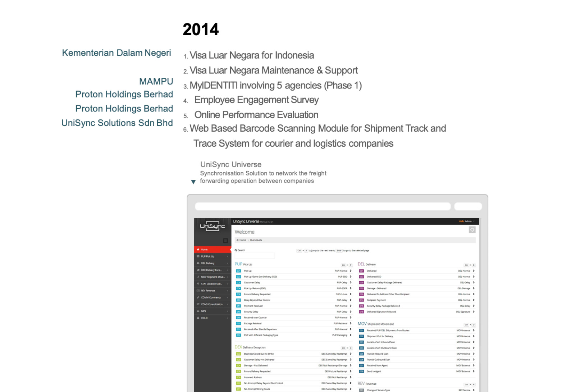Open arrow for Send to Agent row
The image size is (576, 392).
474,371
